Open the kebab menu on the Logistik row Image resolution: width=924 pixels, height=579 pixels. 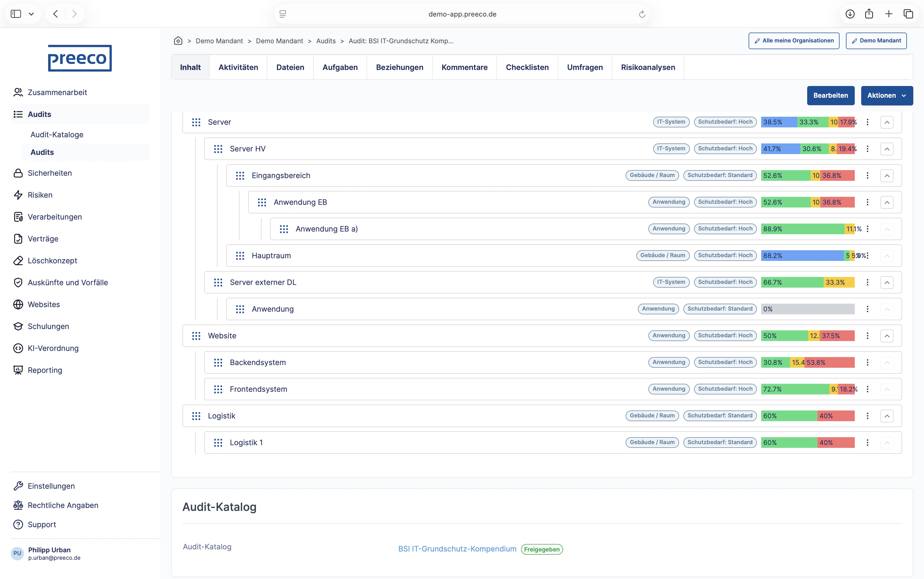pos(867,416)
